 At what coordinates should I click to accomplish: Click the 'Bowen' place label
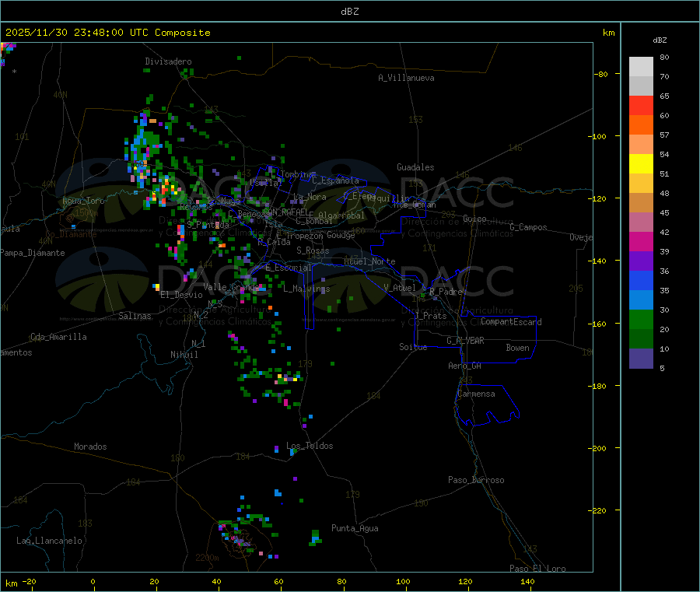tap(518, 348)
